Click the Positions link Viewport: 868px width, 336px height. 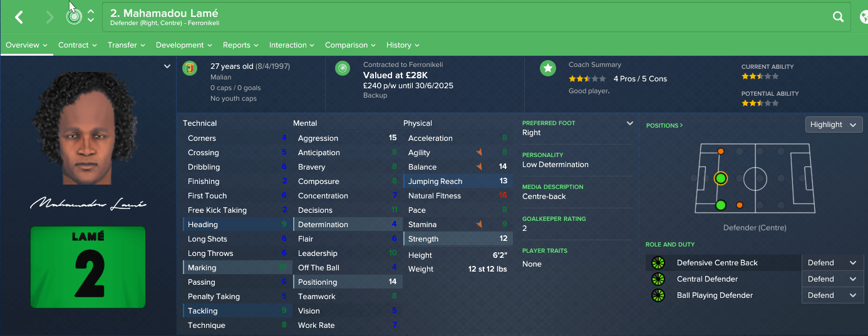point(664,126)
